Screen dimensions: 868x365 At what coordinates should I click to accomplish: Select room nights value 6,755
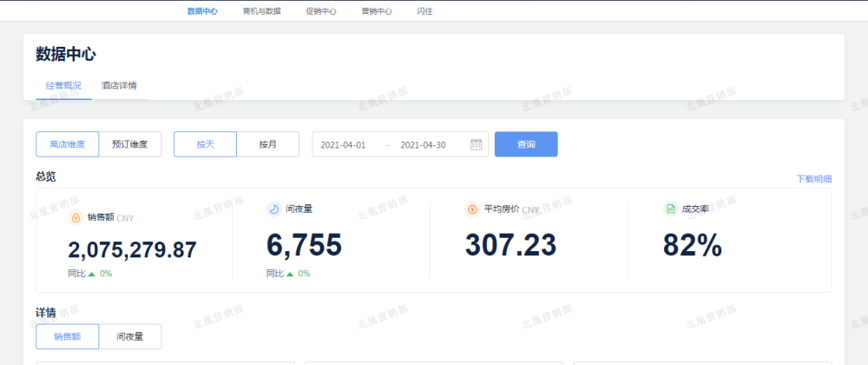[x=304, y=245]
